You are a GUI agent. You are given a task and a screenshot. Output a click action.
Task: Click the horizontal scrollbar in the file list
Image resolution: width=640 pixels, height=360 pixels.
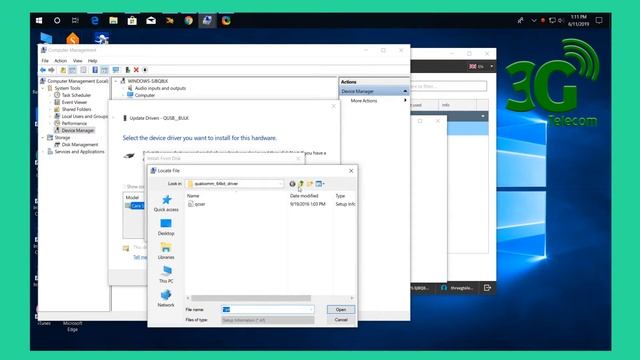251,298
